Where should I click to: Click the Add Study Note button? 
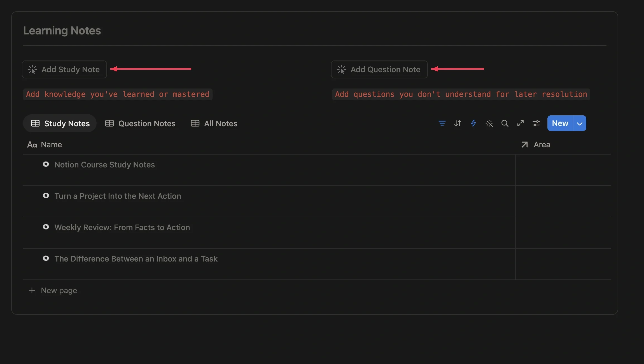[64, 69]
